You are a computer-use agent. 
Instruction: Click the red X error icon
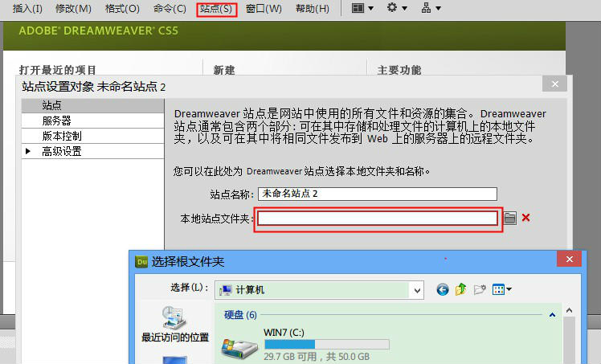(x=525, y=218)
